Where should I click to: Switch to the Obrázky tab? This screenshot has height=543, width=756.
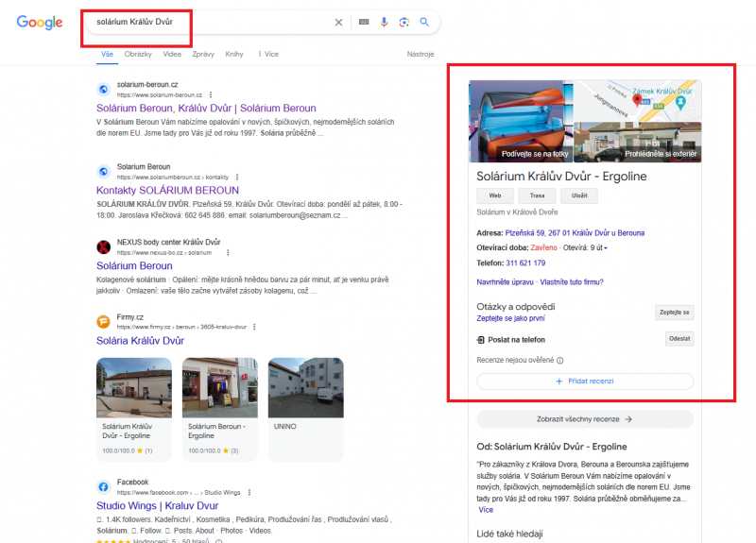click(138, 54)
